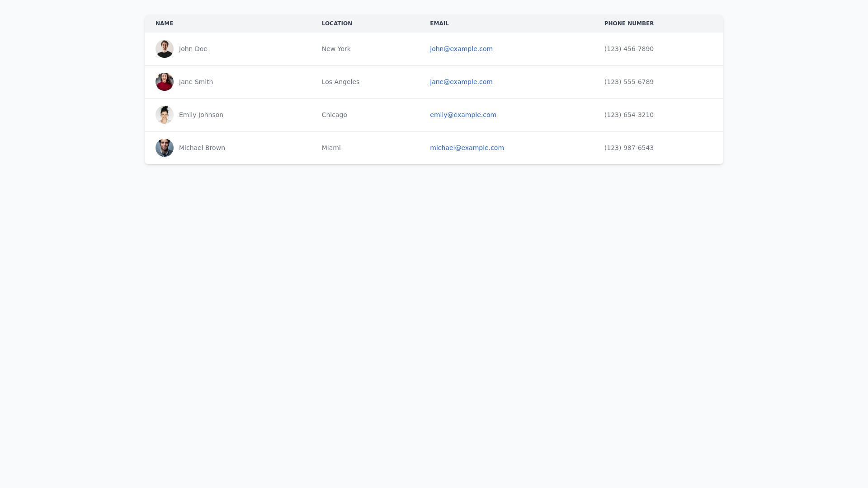Open the email link michael@example.com
Screen dimensions: 868x488
[x=467, y=148]
